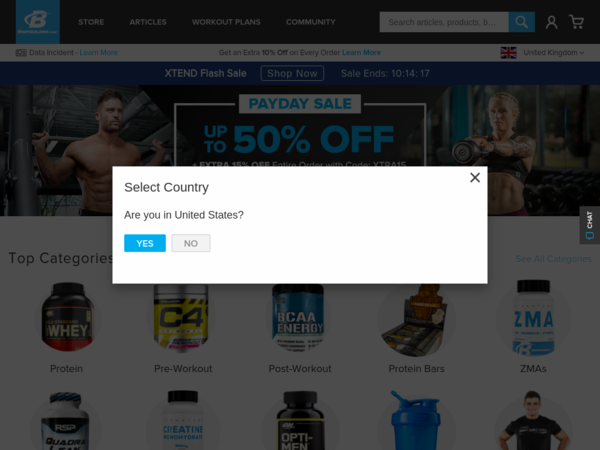
Task: Click the XTEND Shop Now button
Action: pos(292,73)
